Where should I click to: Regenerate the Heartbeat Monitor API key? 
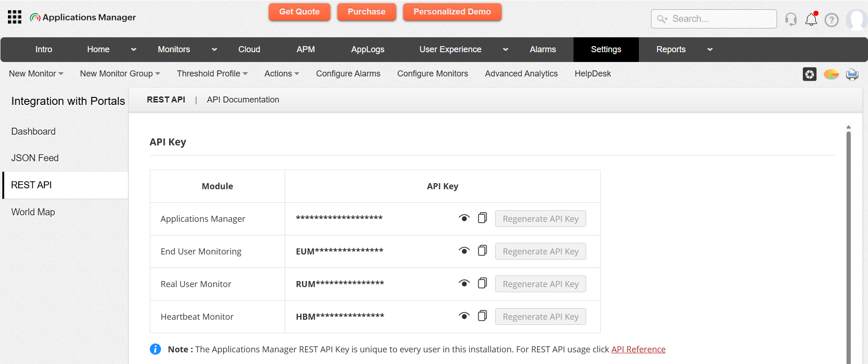point(540,316)
